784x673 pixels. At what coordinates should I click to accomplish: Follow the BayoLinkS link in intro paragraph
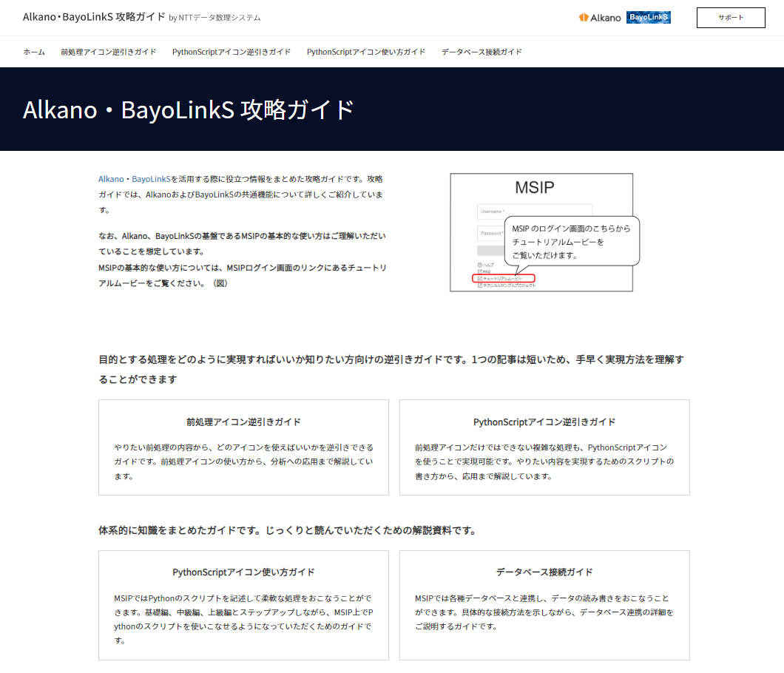click(x=151, y=179)
